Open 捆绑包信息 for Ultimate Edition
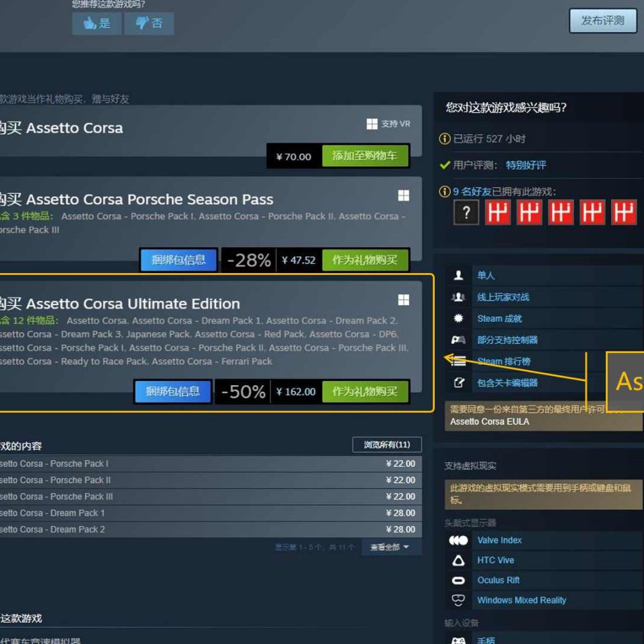644x644 pixels. (x=173, y=391)
